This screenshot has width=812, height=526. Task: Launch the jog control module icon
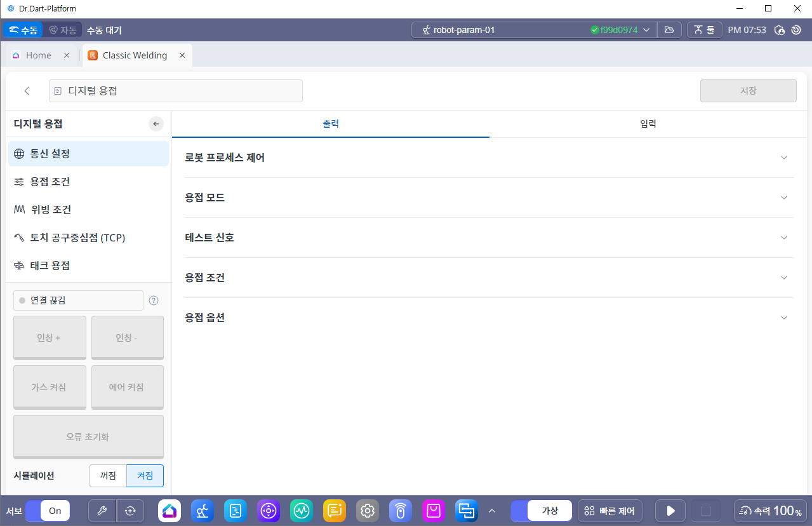[269, 511]
